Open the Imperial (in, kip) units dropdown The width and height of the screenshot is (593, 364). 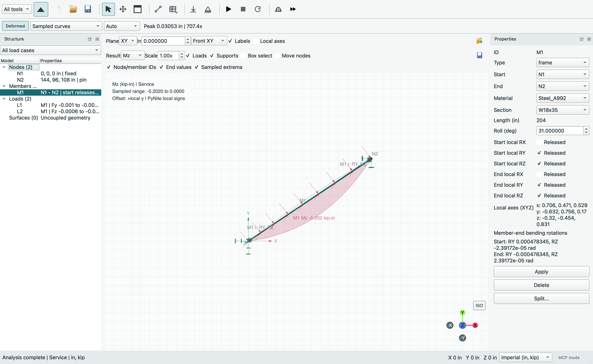tap(526, 357)
